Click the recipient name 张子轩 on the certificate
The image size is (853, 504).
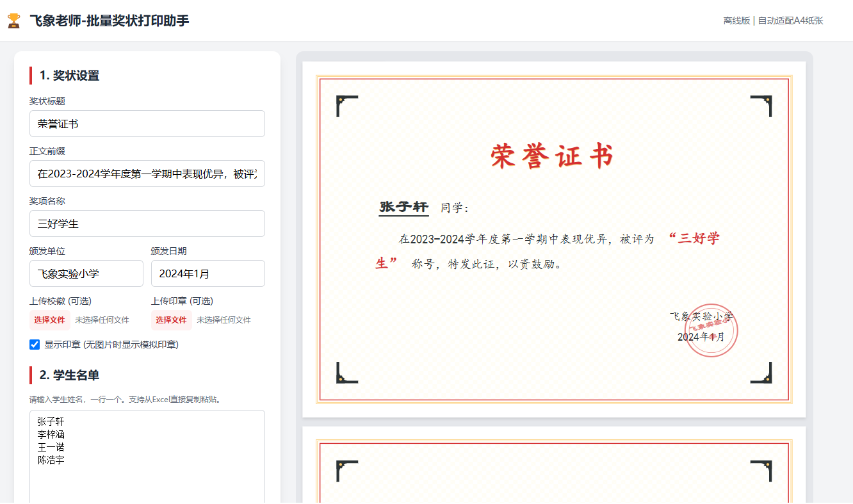[x=403, y=207]
